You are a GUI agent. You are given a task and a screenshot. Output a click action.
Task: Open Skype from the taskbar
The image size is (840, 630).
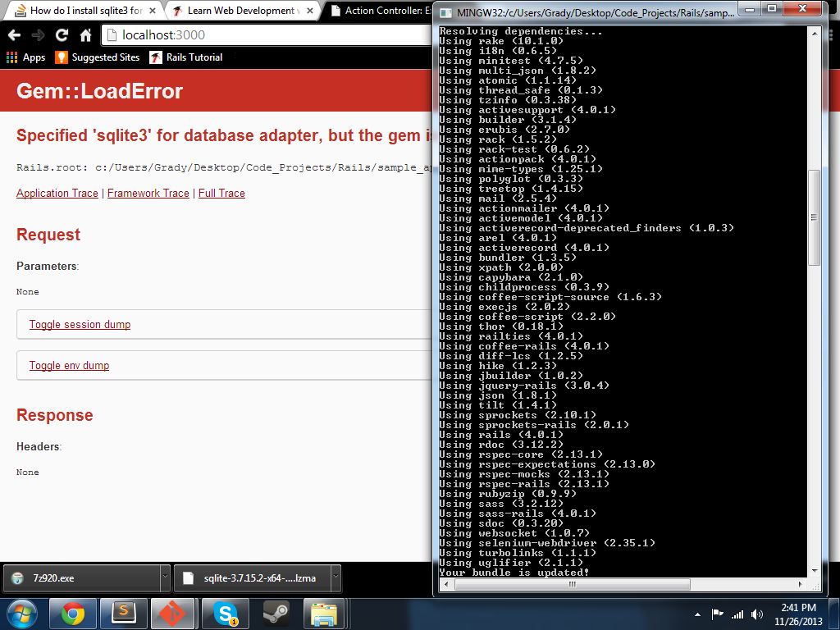226,614
